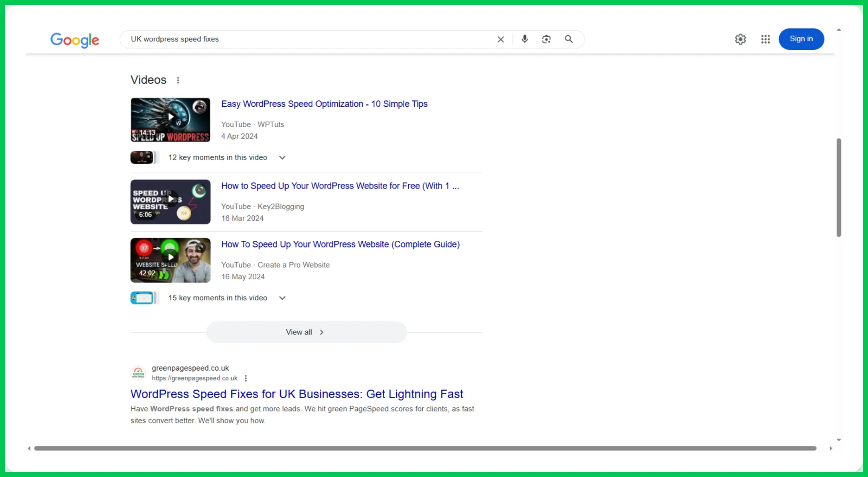This screenshot has width=868, height=477.
Task: Open three-dot menu beside greenpagespeed URL
Action: click(246, 378)
